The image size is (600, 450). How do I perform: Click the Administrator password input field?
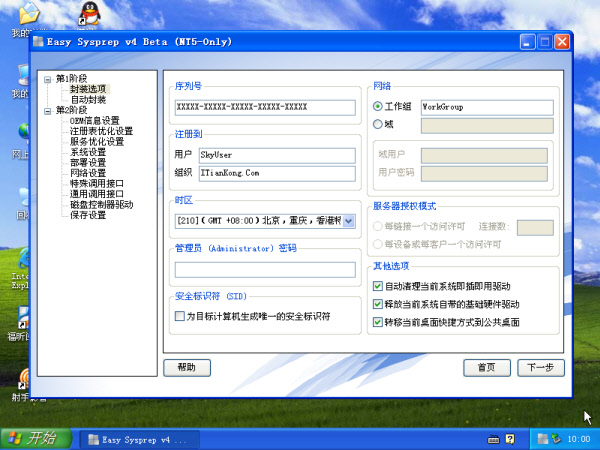tap(265, 269)
